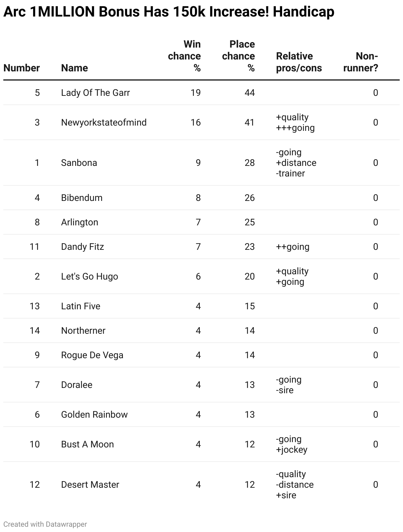The width and height of the screenshot is (403, 532).
Task: Click the Relative pros/cons header
Action: pyautogui.click(x=299, y=62)
